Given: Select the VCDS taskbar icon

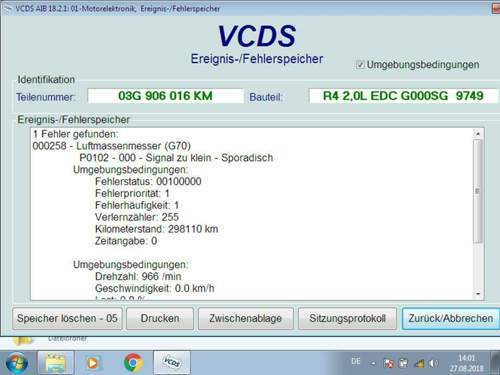Looking at the screenshot, I should (x=172, y=363).
